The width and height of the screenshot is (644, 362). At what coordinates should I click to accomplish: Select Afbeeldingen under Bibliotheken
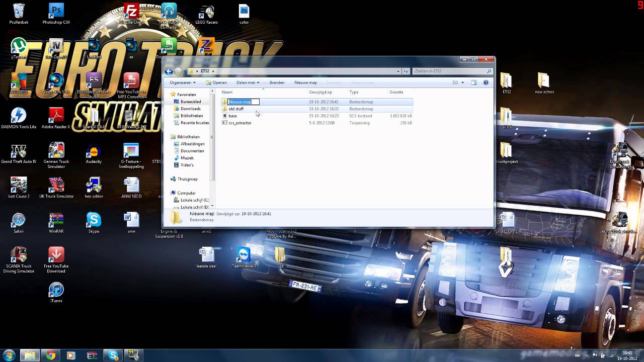coord(189,144)
